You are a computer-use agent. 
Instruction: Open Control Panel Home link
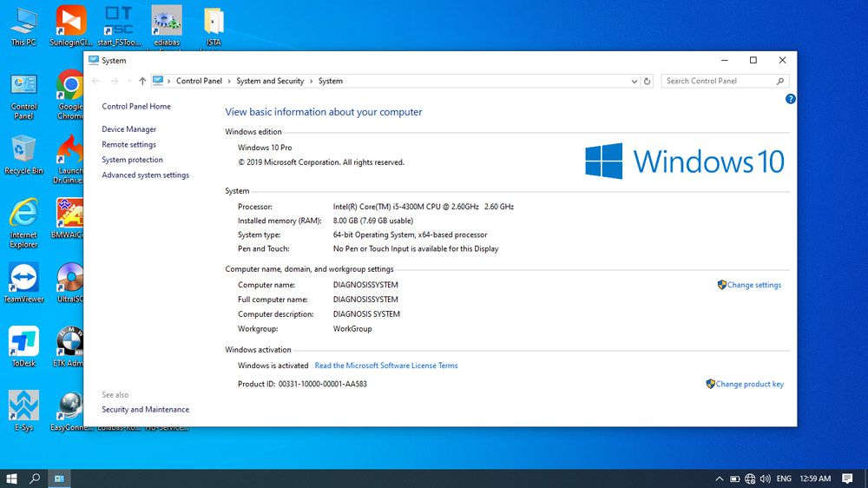136,106
